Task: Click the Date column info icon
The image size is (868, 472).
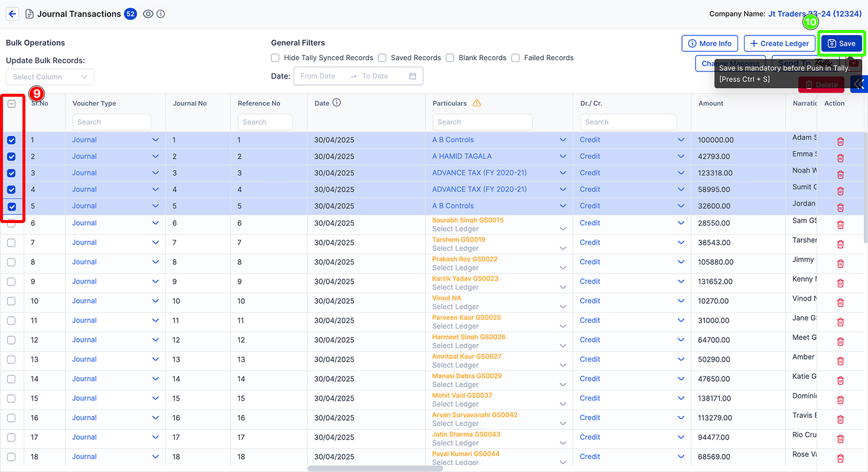Action: pyautogui.click(x=337, y=103)
